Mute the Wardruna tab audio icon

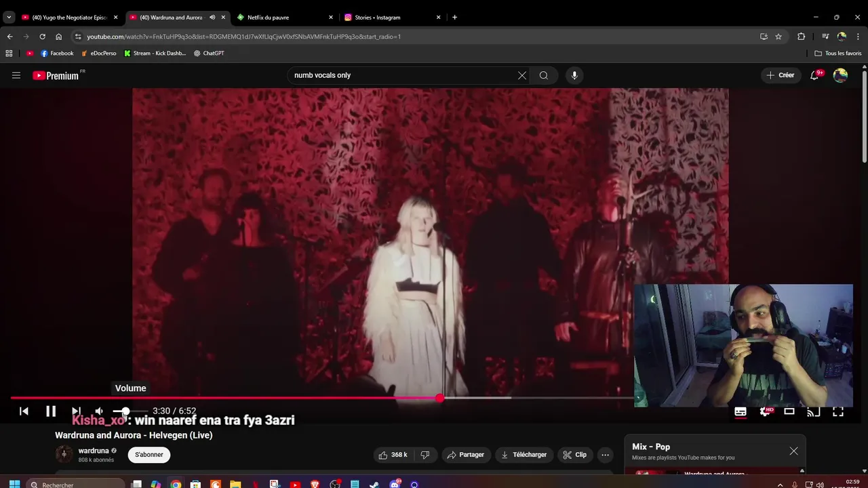pyautogui.click(x=212, y=17)
